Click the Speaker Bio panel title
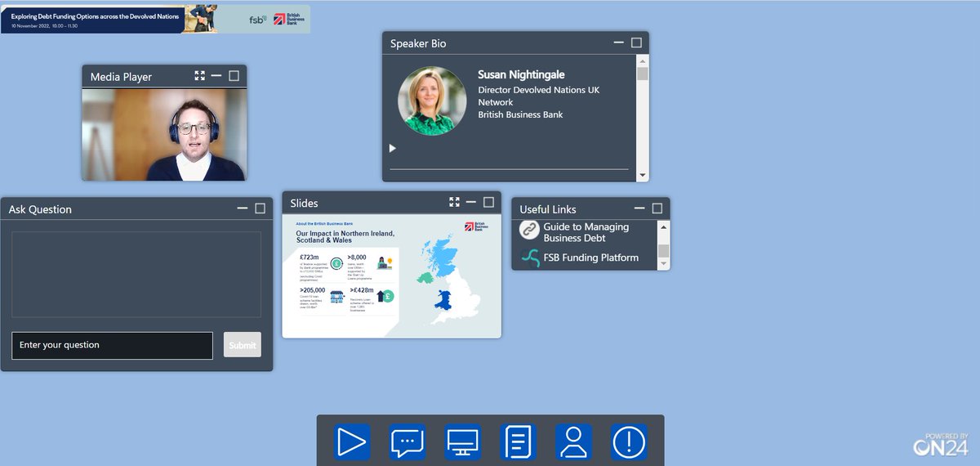The height and width of the screenshot is (466, 980). pyautogui.click(x=418, y=43)
